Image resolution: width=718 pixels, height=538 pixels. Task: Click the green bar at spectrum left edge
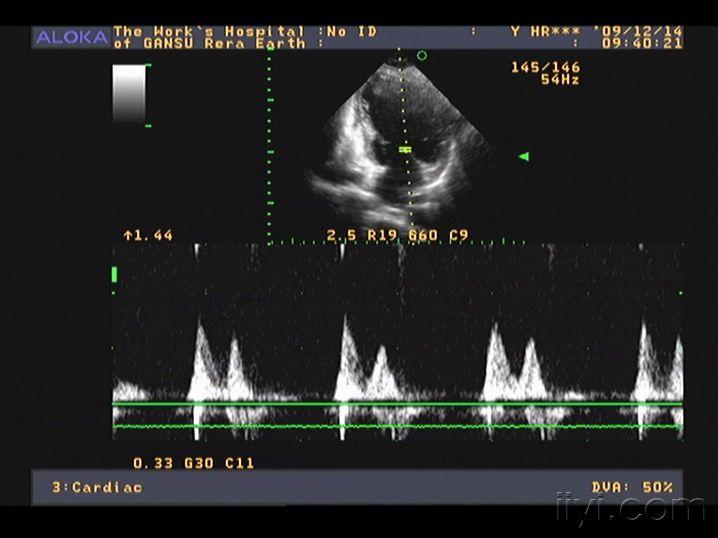114,275
